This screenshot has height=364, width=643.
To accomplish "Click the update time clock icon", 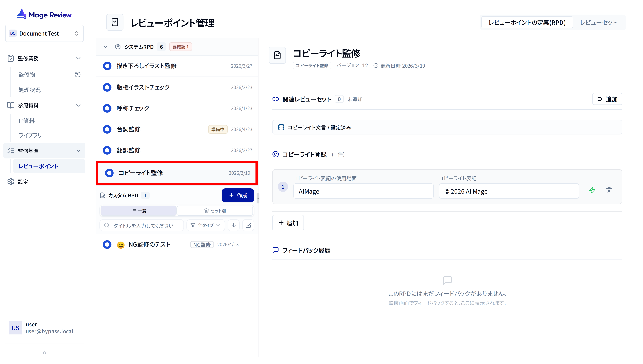I will tap(376, 66).
